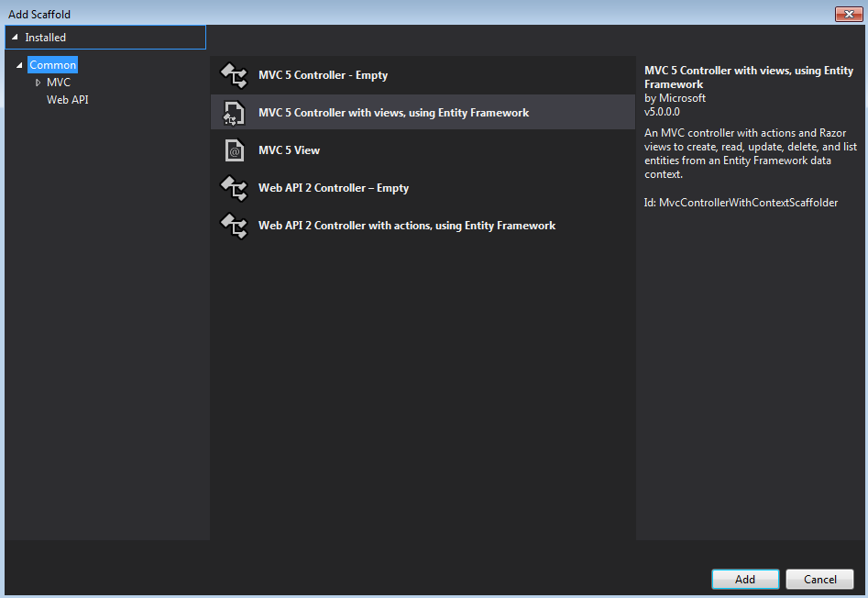The image size is (868, 598).
Task: Select the 'MVC 5 View' label
Action: (289, 150)
